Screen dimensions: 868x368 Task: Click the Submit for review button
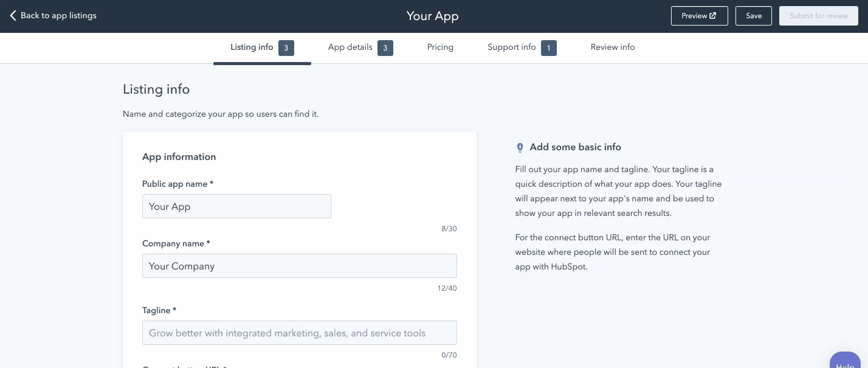click(x=818, y=16)
